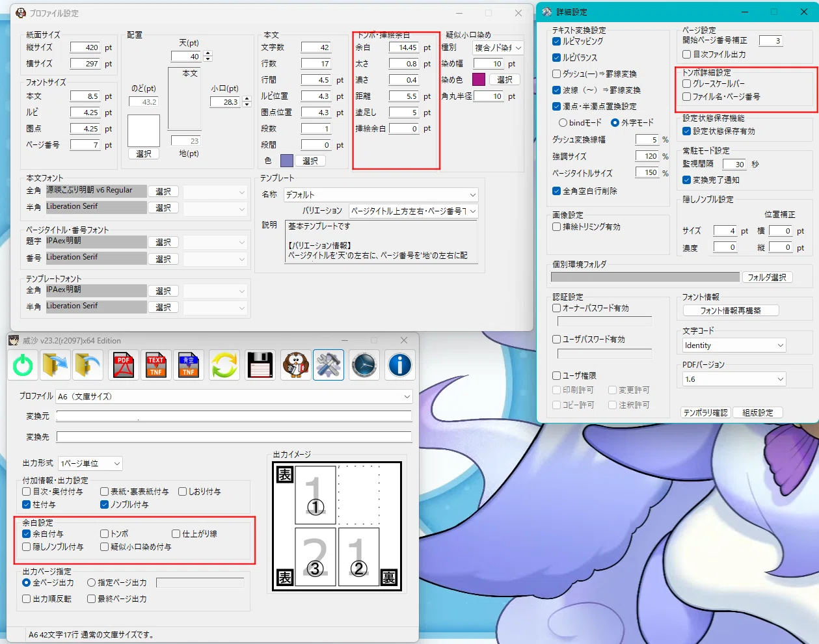Click the owl profile settings icon

(x=296, y=365)
